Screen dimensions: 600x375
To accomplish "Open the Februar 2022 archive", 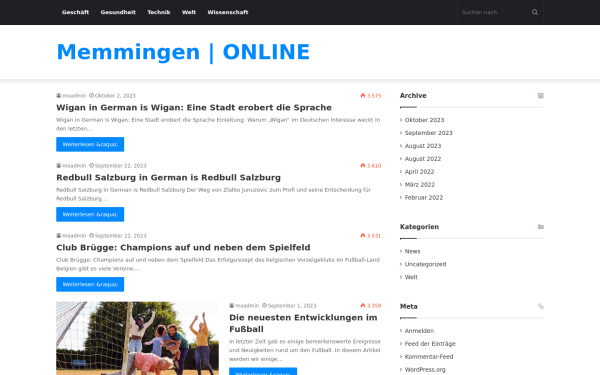I will point(424,198).
